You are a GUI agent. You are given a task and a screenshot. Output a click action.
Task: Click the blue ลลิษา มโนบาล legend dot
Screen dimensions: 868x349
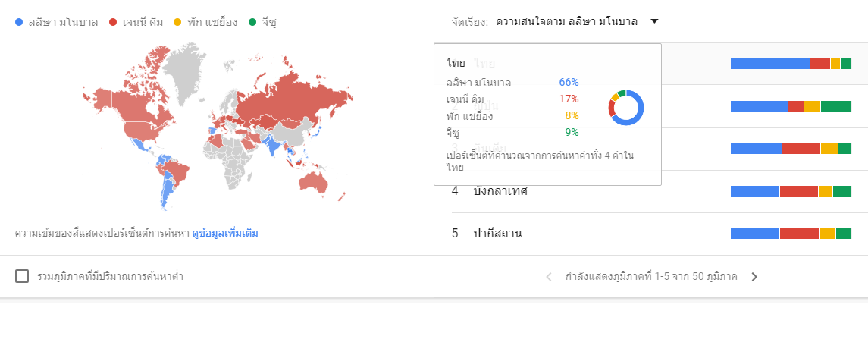pos(19,22)
